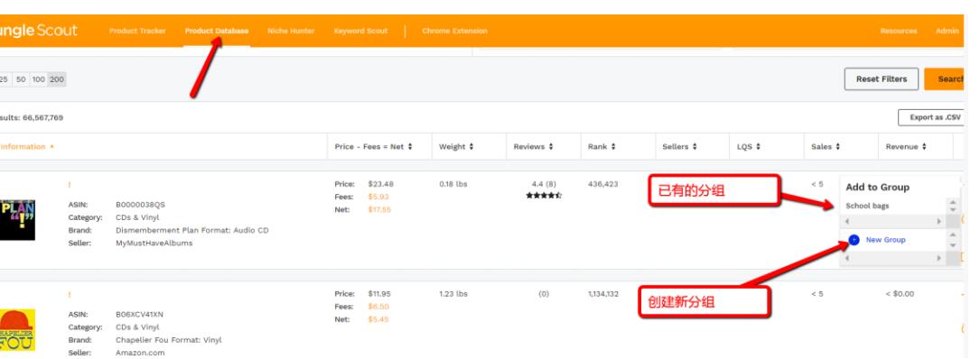This screenshot has height=359, width=980.
Task: Click the $6.50 fees value
Action: pyautogui.click(x=378, y=307)
